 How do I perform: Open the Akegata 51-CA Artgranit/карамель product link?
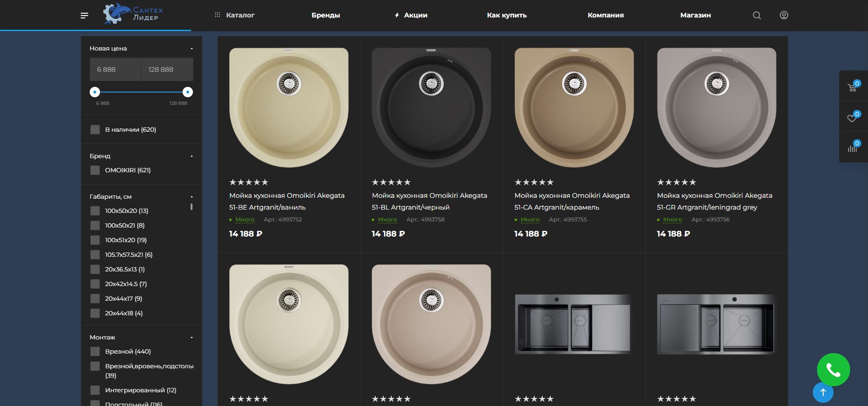click(572, 201)
